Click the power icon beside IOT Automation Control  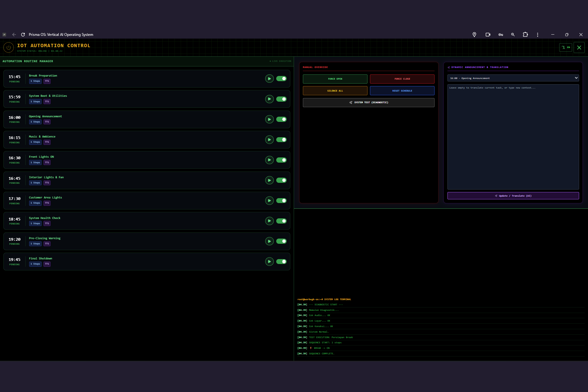pos(9,47)
